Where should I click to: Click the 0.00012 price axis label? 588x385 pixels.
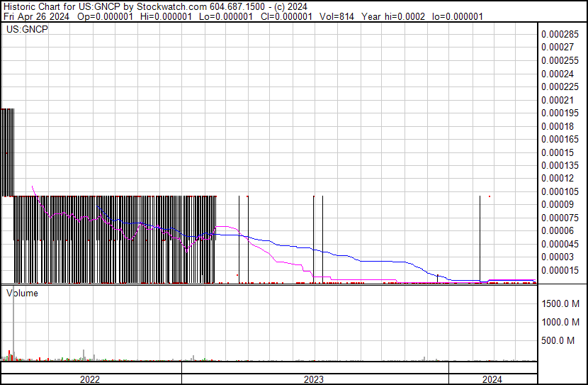(x=558, y=178)
